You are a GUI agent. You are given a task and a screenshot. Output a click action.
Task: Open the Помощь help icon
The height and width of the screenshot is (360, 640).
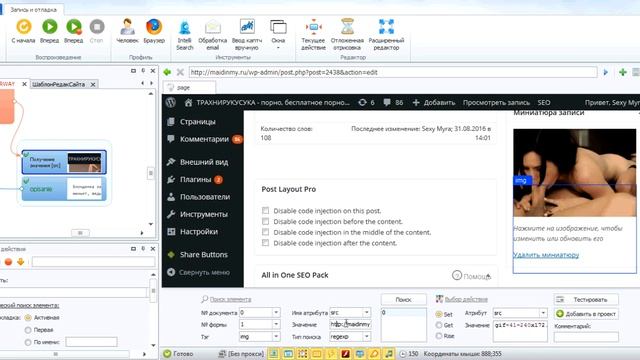click(457, 276)
